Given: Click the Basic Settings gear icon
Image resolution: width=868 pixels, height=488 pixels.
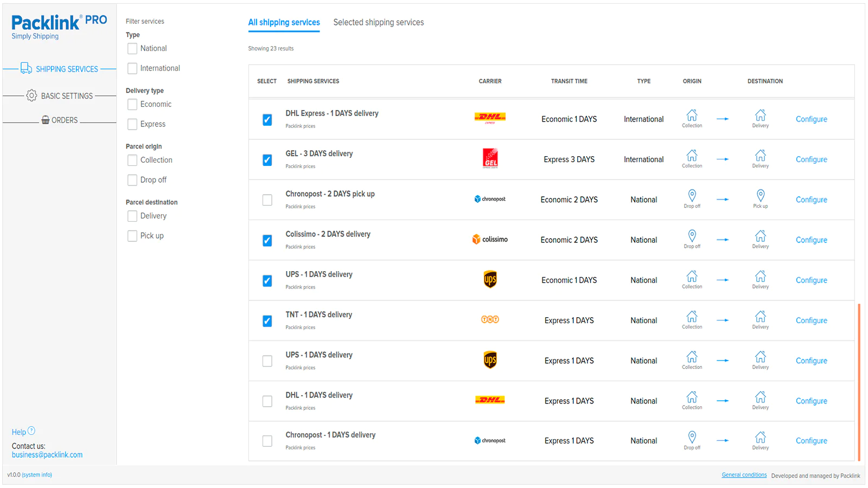Looking at the screenshot, I should pyautogui.click(x=31, y=95).
